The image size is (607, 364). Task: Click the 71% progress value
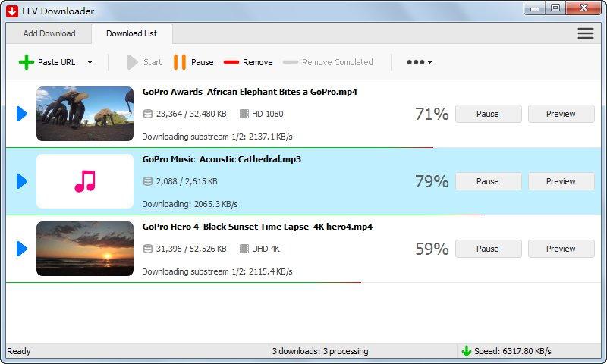pyautogui.click(x=432, y=114)
